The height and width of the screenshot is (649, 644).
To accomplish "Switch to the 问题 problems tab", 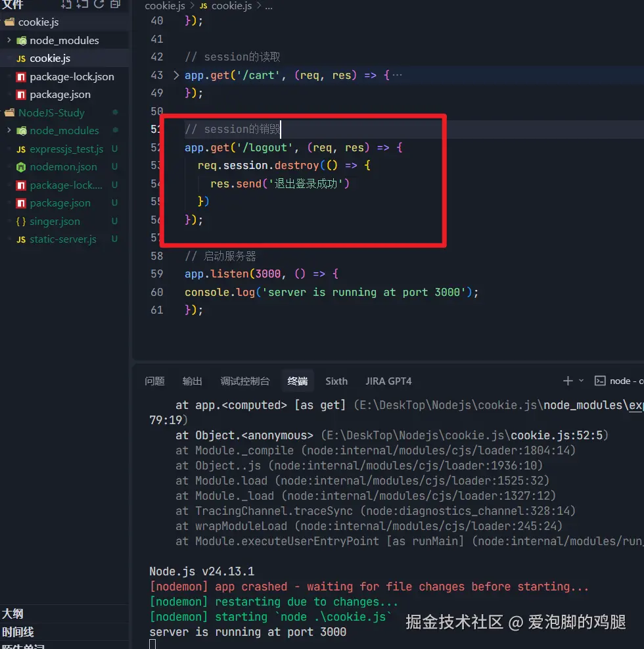I will (x=154, y=381).
